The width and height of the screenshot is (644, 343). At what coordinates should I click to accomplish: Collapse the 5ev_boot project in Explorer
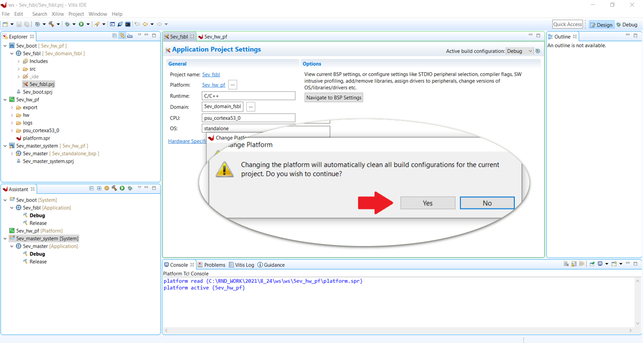point(5,46)
